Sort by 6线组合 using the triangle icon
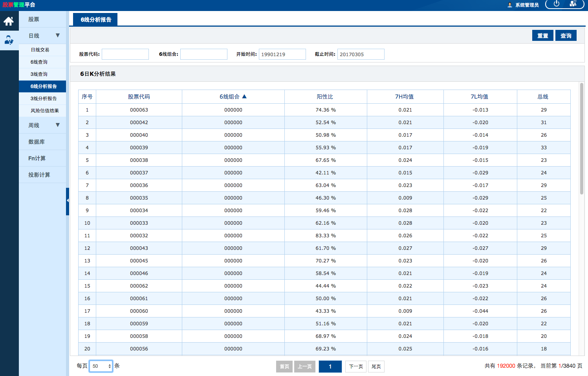The width and height of the screenshot is (588, 376). pyautogui.click(x=244, y=97)
